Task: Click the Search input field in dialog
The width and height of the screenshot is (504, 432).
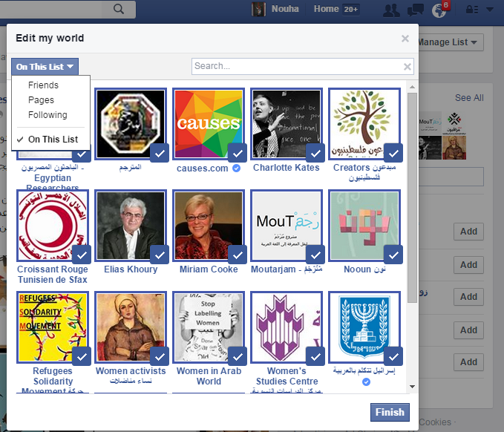Action: tap(302, 67)
